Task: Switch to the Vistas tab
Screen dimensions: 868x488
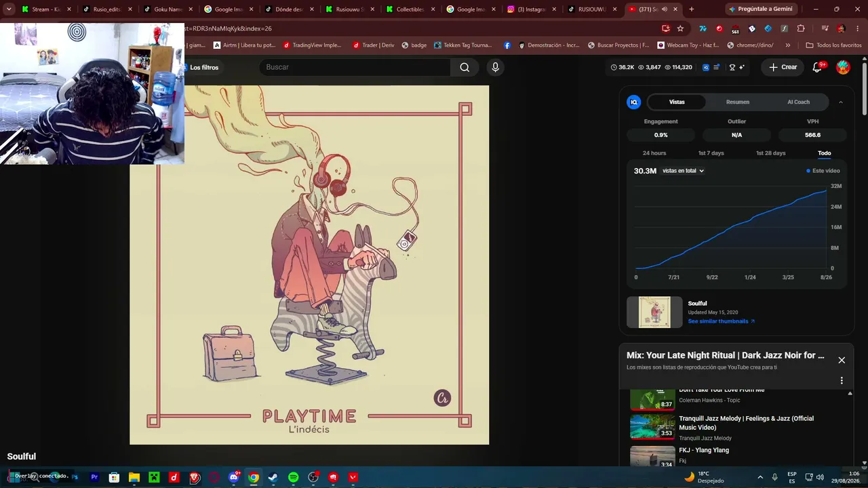Action: (x=677, y=102)
